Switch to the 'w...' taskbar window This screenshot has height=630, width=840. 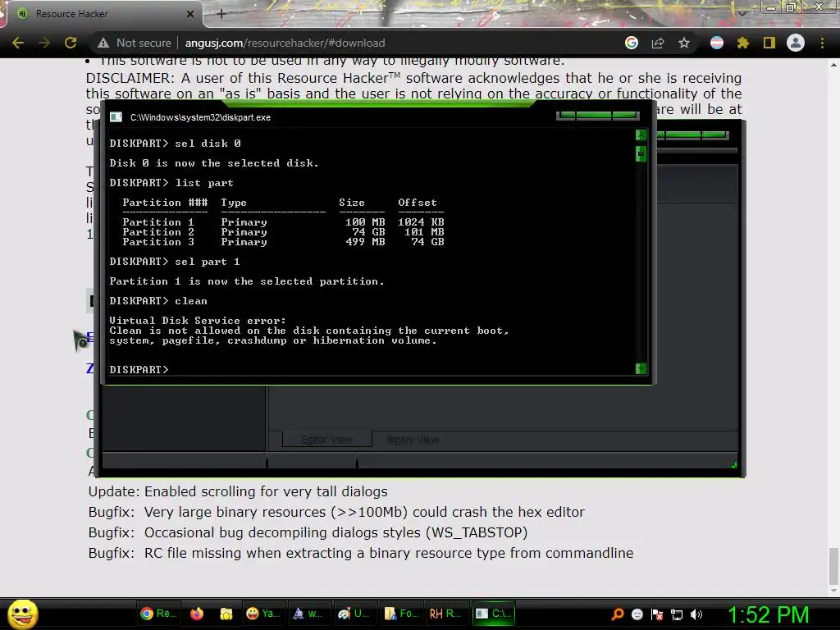click(x=308, y=614)
